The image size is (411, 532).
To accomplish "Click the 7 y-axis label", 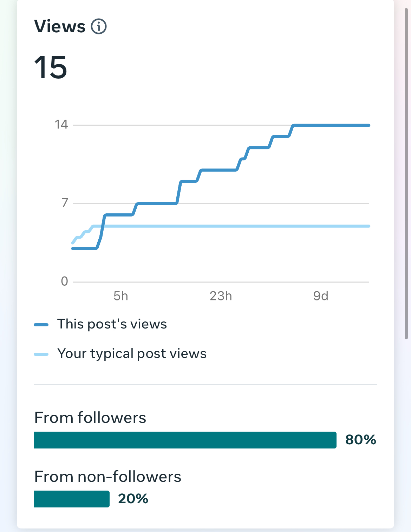I will (x=64, y=203).
